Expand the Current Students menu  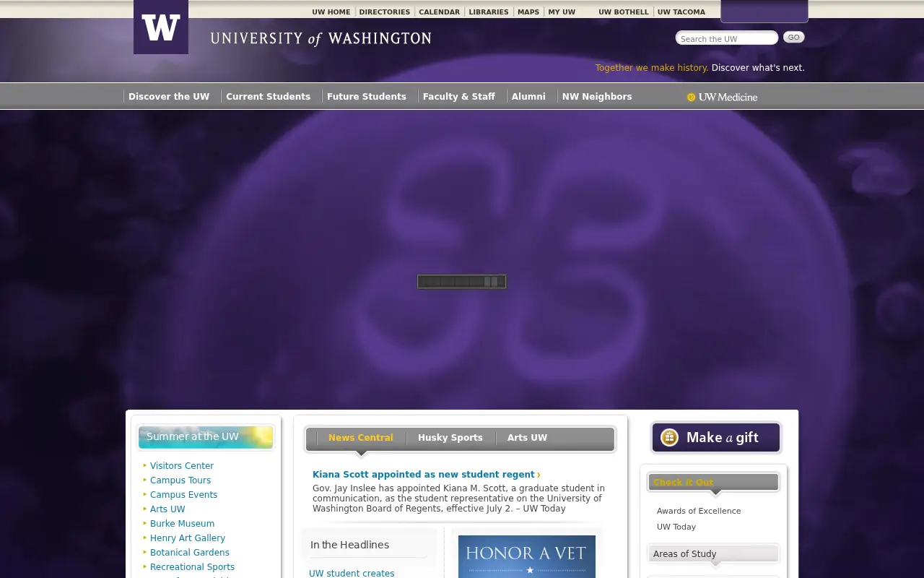tap(268, 97)
